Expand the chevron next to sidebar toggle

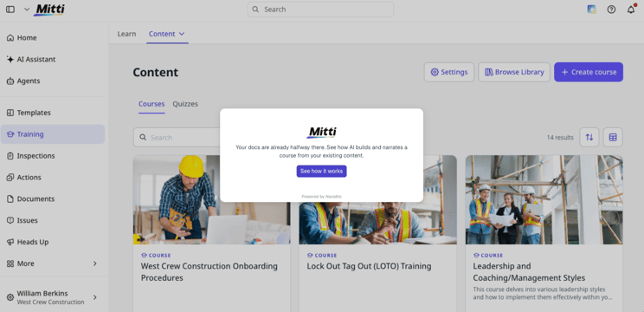tap(27, 10)
